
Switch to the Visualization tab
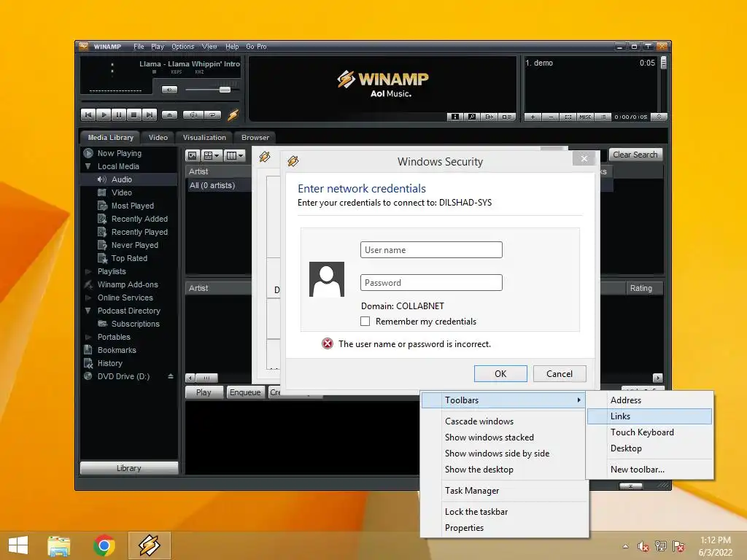204,138
